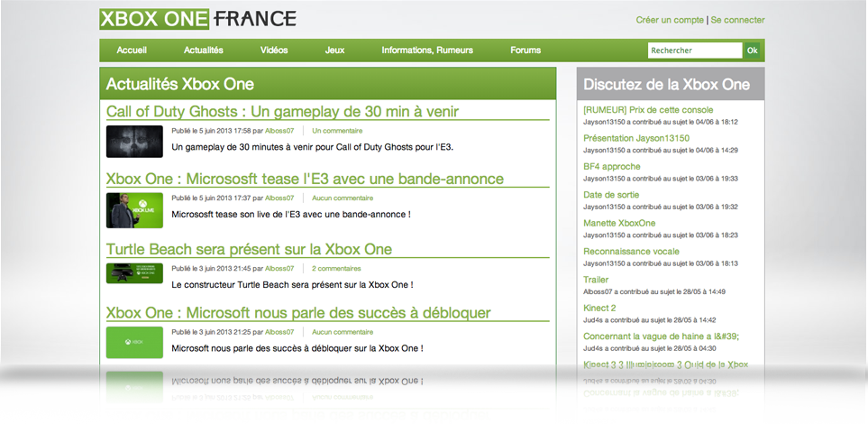Click text 'Publié le 5 juin 2013 17:58'
Image resolution: width=868 pixels, height=424 pixels.
[x=211, y=131]
